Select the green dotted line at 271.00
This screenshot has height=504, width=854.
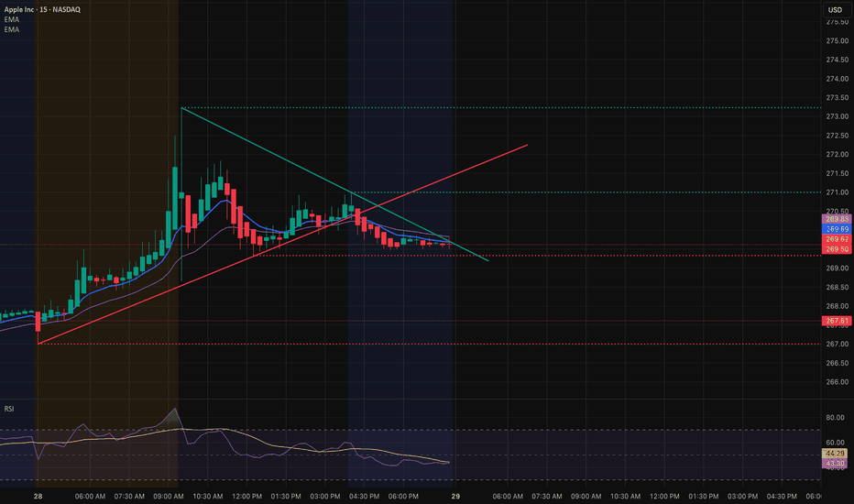pyautogui.click(x=641, y=192)
